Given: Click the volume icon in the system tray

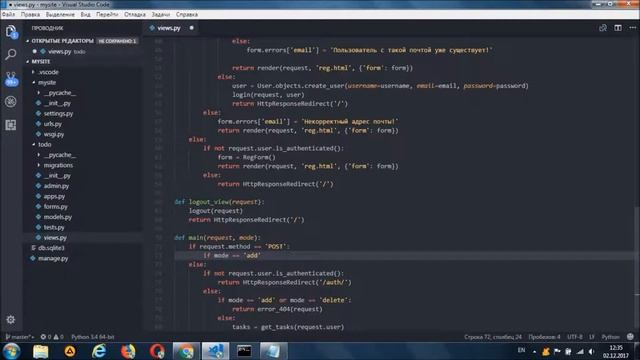Looking at the screenshot, I should click(x=591, y=351).
